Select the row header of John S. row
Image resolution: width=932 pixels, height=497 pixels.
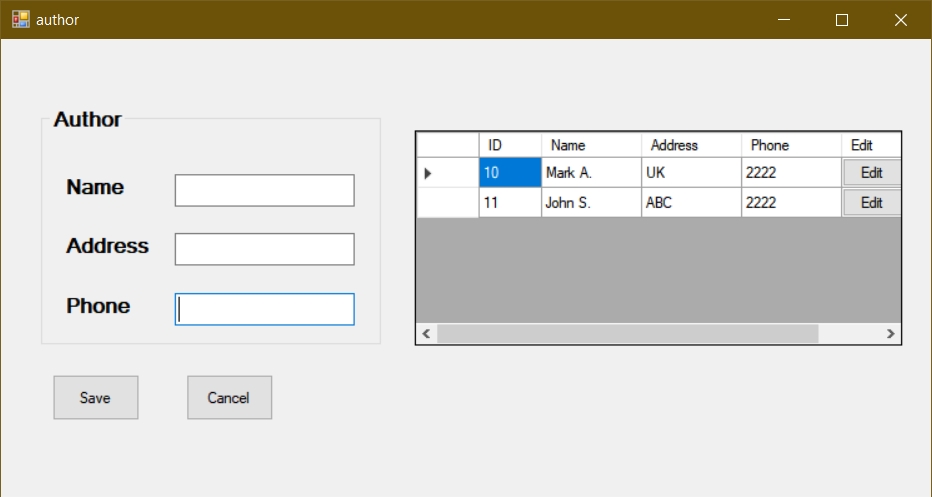pos(447,203)
